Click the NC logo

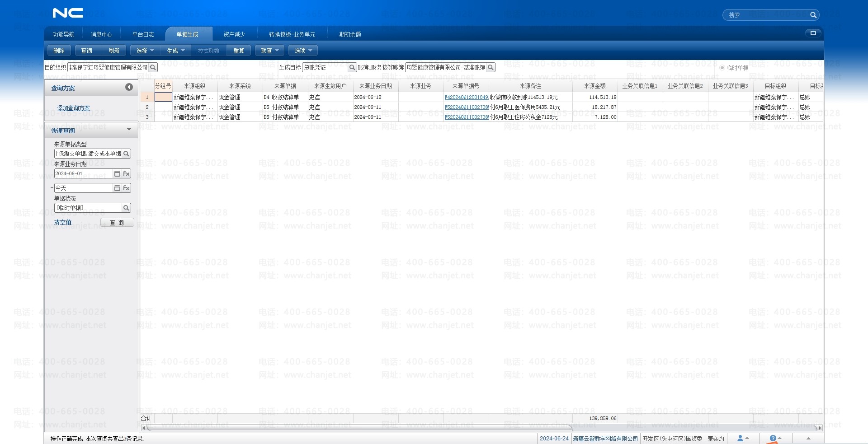click(68, 13)
